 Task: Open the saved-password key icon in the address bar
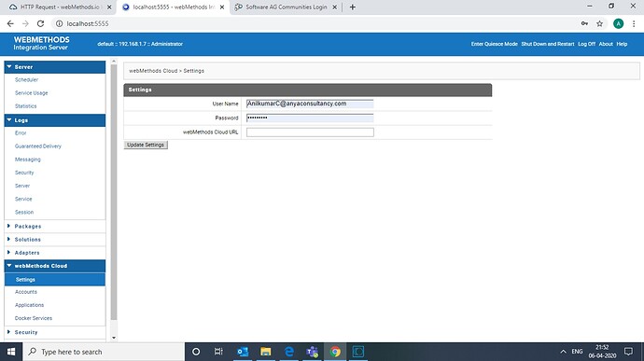point(584,24)
